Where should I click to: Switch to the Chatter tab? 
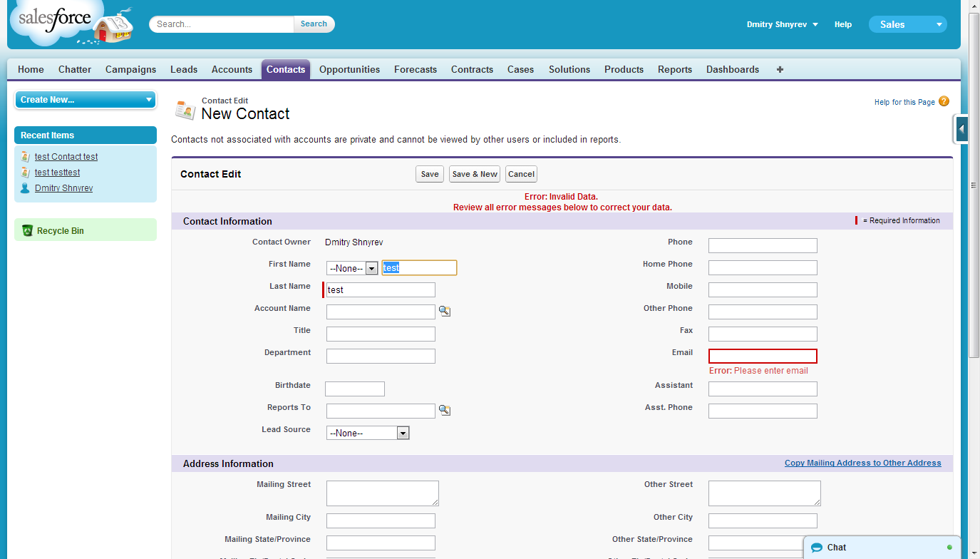coord(75,69)
